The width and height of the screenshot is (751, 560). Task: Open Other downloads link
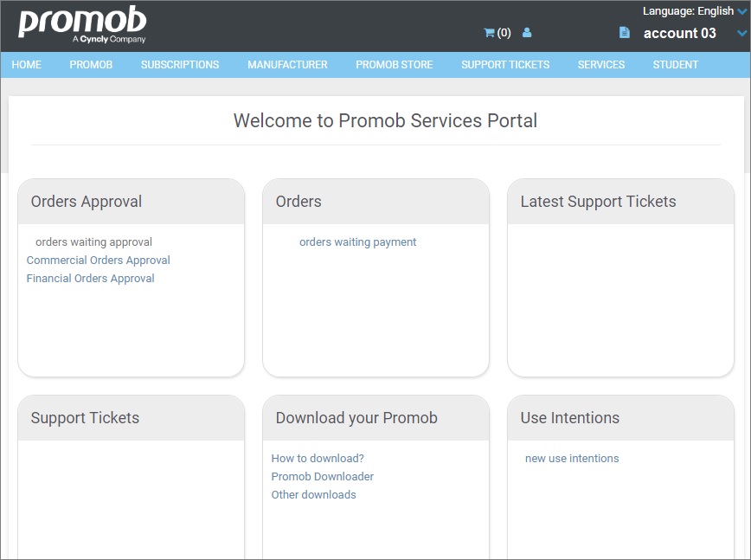click(314, 495)
